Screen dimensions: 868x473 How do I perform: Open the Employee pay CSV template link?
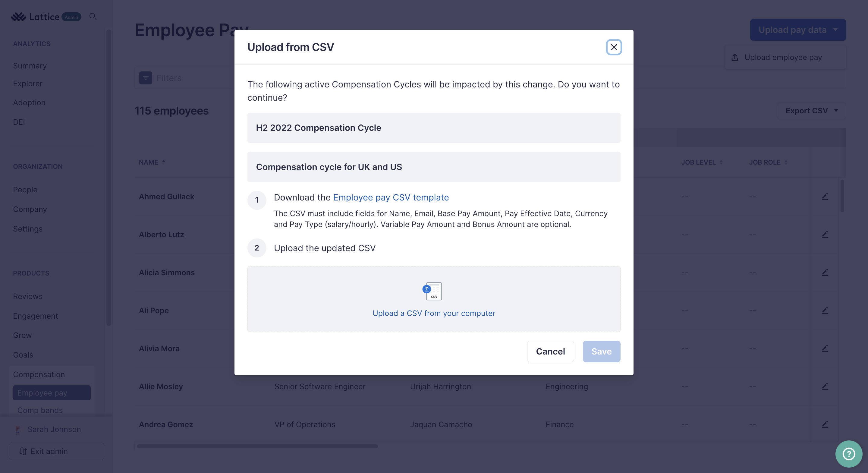point(391,197)
